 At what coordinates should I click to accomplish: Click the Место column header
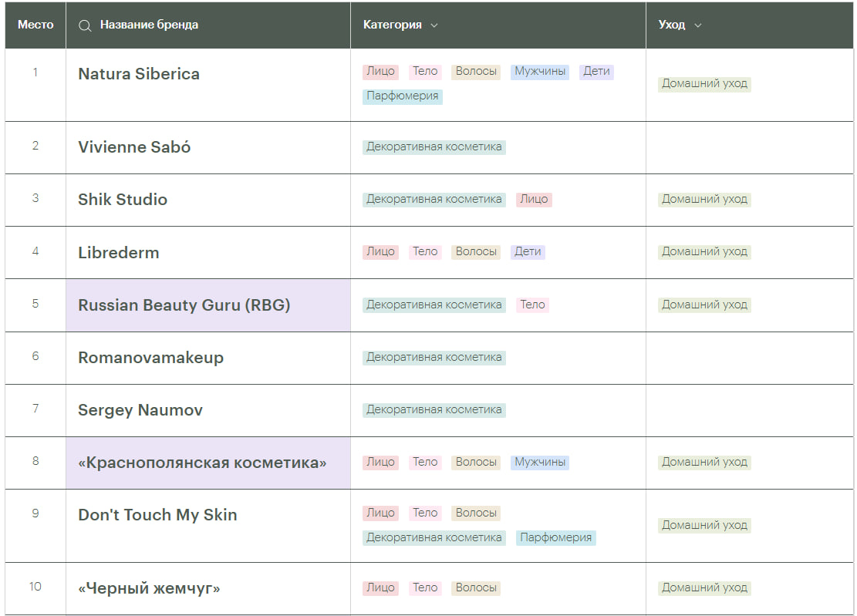[x=35, y=25]
